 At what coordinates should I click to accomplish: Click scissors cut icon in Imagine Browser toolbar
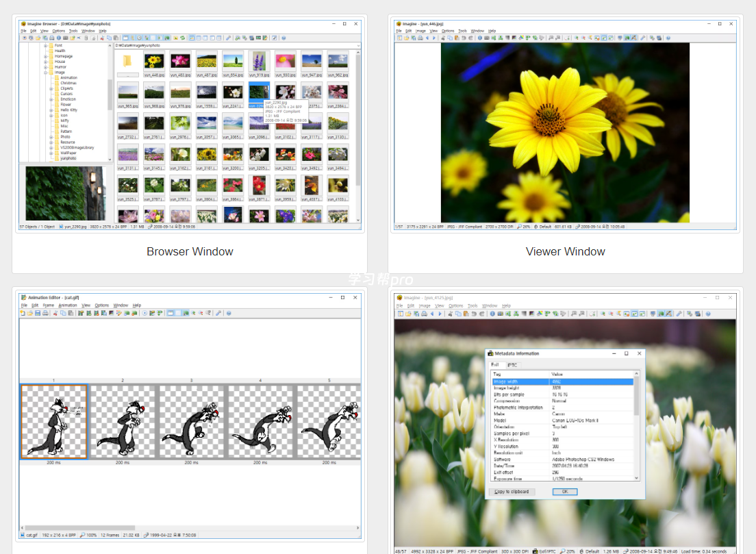[102, 38]
